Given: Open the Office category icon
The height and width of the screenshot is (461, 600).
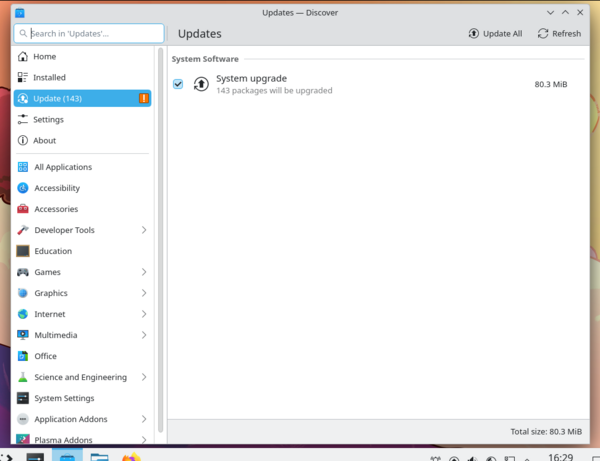Looking at the screenshot, I should pos(23,356).
